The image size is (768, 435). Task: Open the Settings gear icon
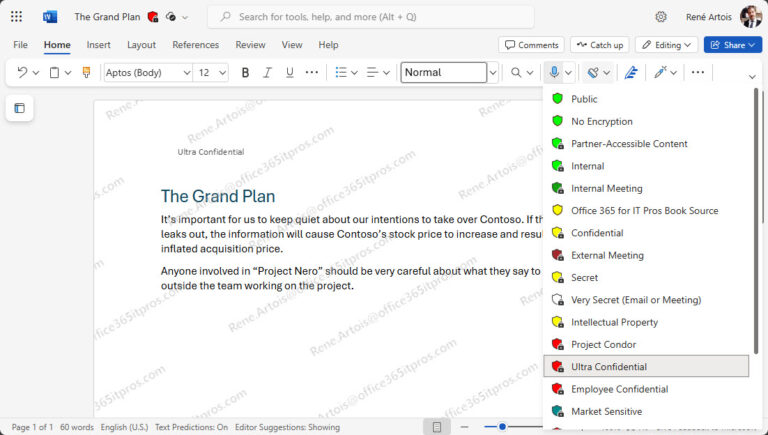coord(661,17)
